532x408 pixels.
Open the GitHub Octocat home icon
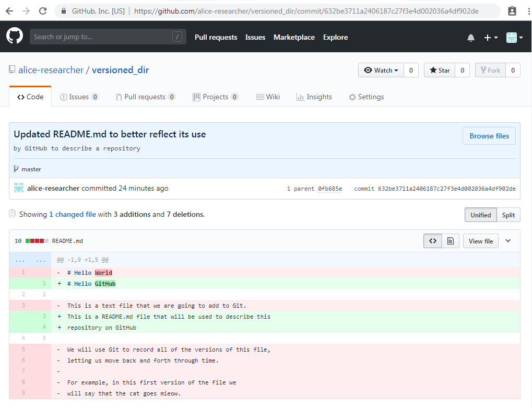point(14,36)
